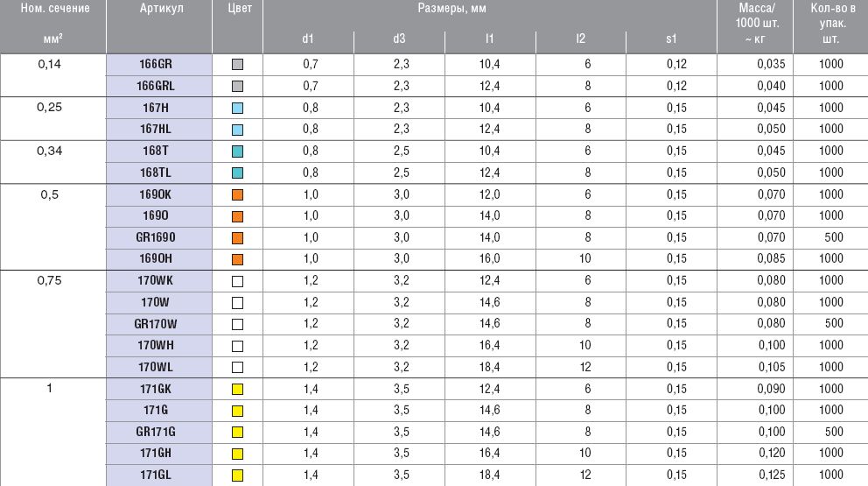Viewport: 868px width, 486px height.
Task: Click the d3 sub-column header
Action: pos(399,39)
